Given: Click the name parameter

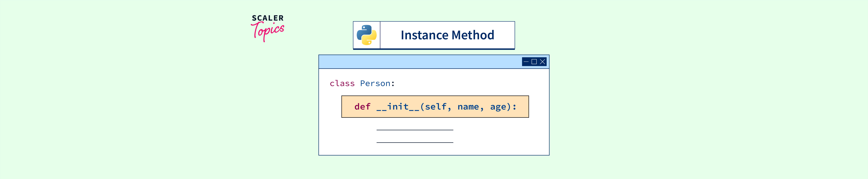Looking at the screenshot, I should click(468, 107).
